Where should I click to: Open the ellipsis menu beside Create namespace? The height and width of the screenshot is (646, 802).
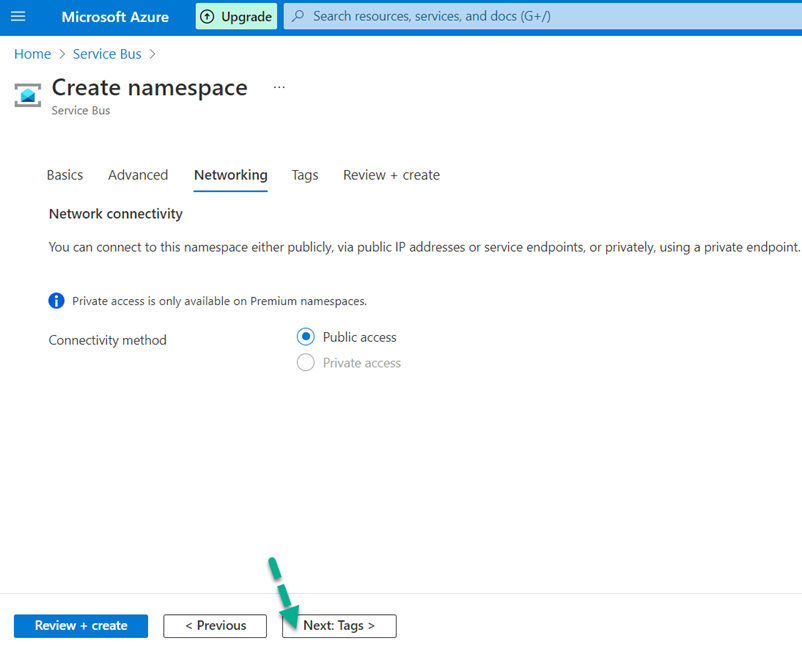279,87
